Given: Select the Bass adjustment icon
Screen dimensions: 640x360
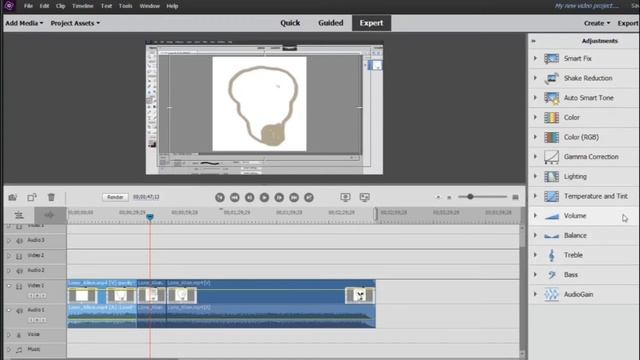Looking at the screenshot, I should [551, 275].
